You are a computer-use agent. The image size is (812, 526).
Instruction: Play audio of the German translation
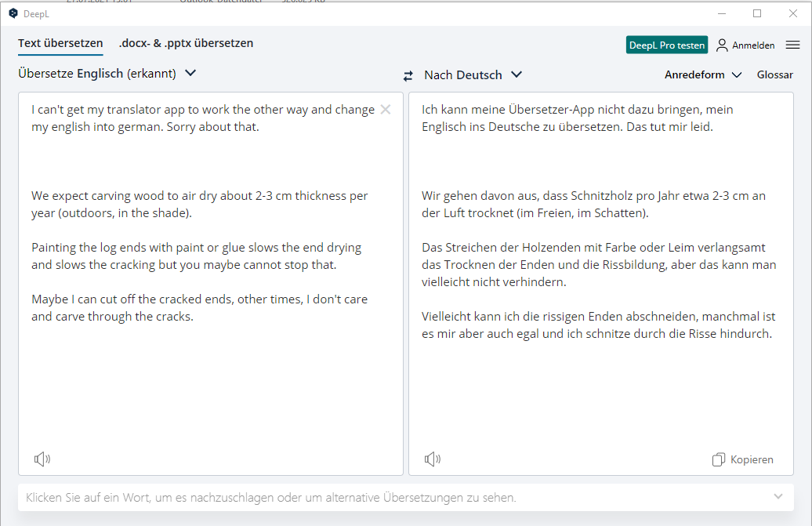click(433, 459)
